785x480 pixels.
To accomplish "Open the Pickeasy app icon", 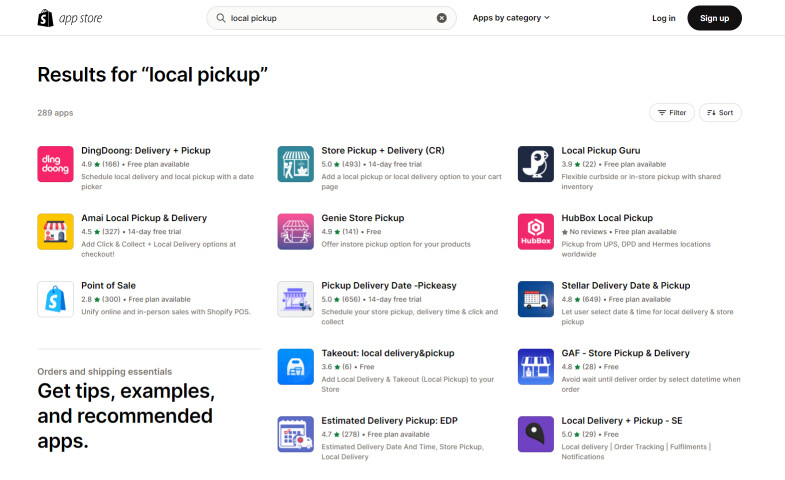I will pos(296,299).
